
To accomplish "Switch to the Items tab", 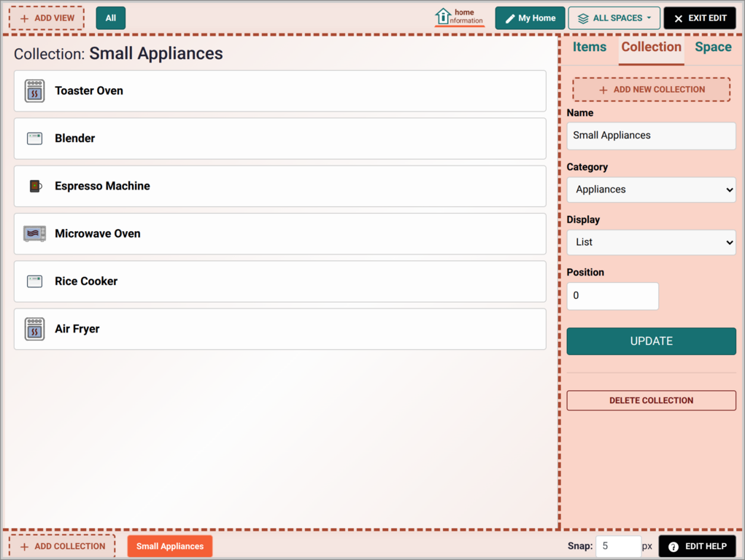I will (589, 47).
